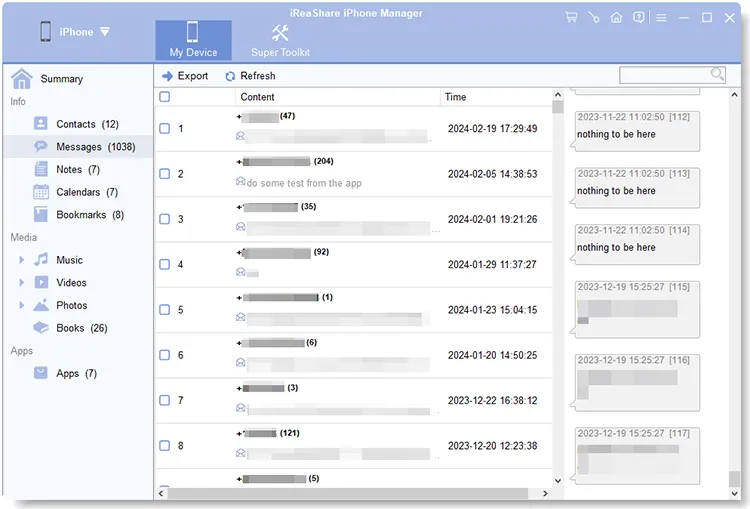Check the box for message row 7

(165, 400)
